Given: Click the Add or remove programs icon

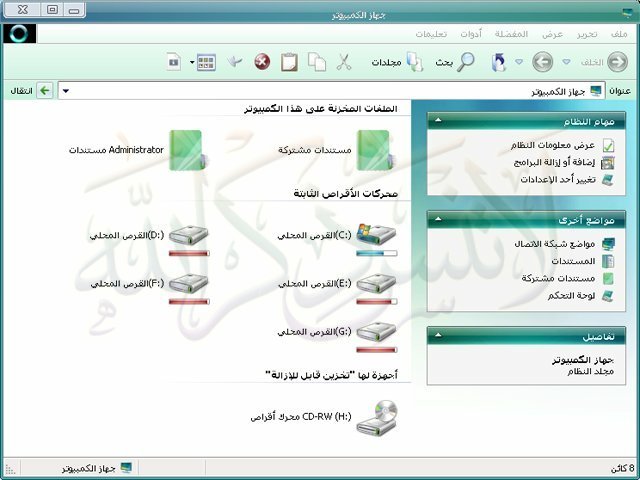Looking at the screenshot, I should tap(608, 162).
